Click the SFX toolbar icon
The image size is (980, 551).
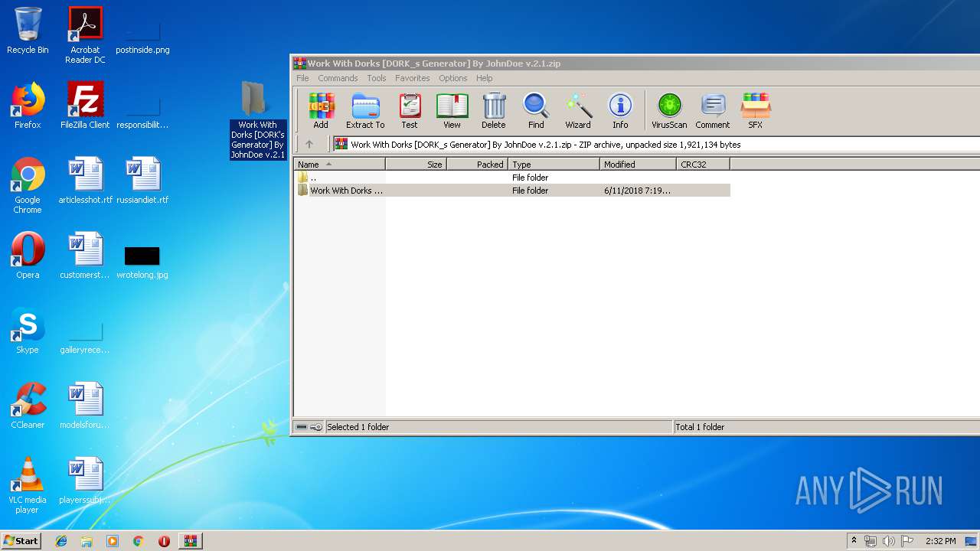pyautogui.click(x=755, y=111)
